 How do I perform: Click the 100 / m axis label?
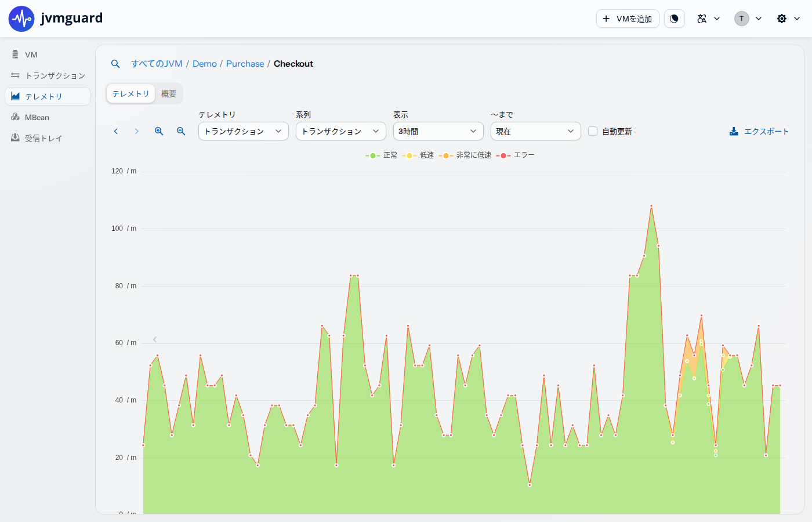click(x=124, y=229)
